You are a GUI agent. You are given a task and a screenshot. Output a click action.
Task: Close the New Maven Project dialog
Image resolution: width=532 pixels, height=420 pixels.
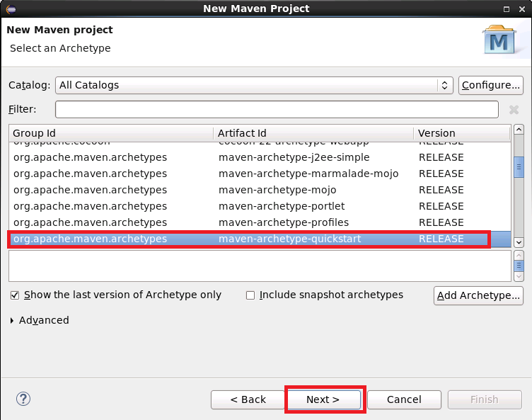pyautogui.click(x=522, y=9)
